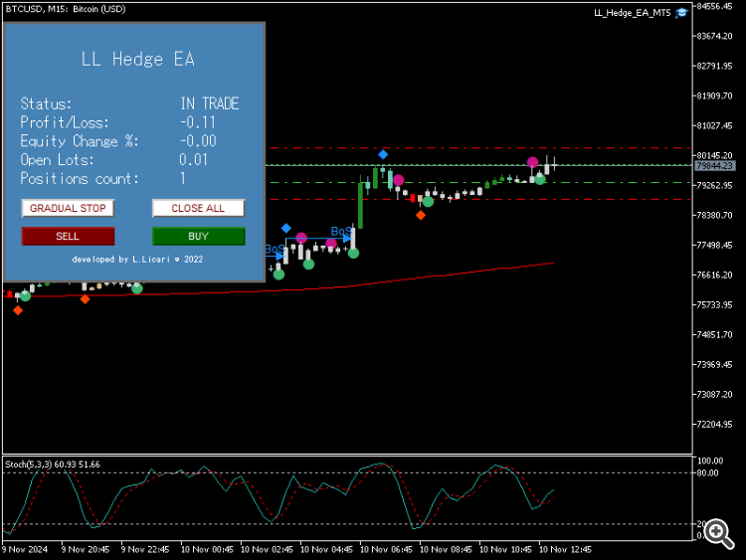Viewport: 746px width, 560px height.
Task: Click the orange diamond below the 08:45 candles
Action: tap(421, 216)
